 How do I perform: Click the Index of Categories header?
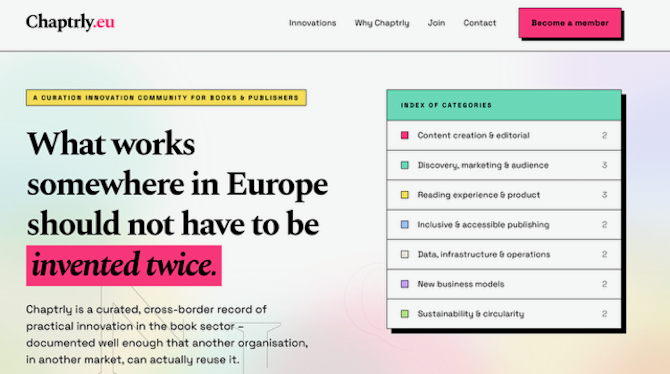pos(504,105)
